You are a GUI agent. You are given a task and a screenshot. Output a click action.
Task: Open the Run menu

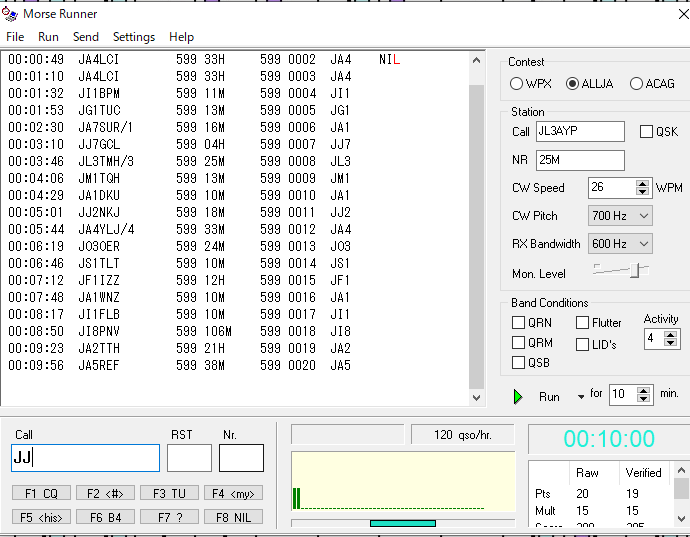[x=48, y=37]
